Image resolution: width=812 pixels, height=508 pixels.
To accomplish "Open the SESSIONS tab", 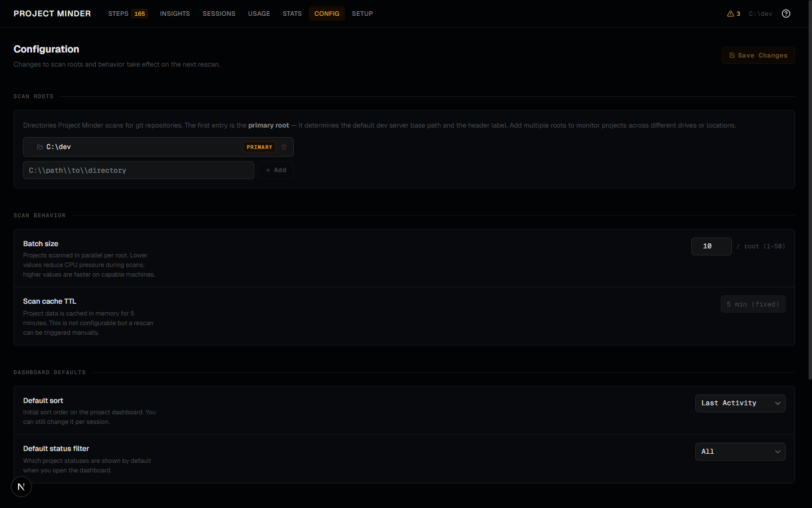I will coord(219,13).
